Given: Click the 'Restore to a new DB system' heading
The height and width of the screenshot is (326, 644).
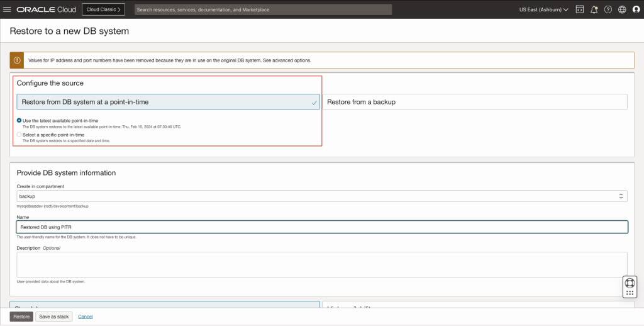Looking at the screenshot, I should point(69,31).
